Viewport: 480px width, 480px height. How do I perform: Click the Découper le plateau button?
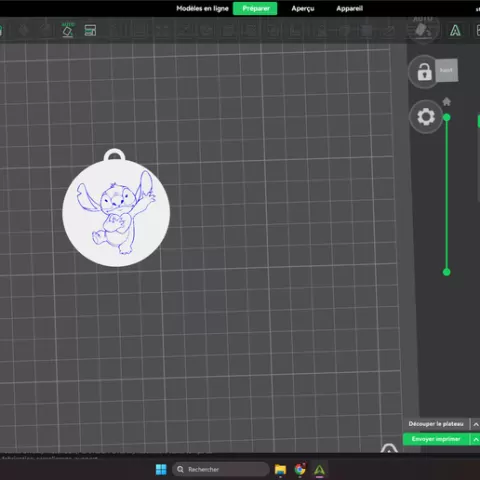tap(436, 424)
